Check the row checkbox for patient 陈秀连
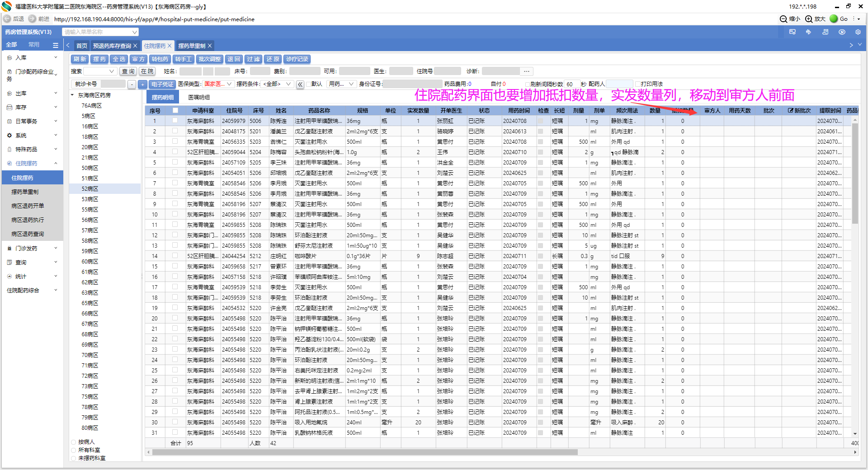Screen dimensions: 868x470 point(175,121)
